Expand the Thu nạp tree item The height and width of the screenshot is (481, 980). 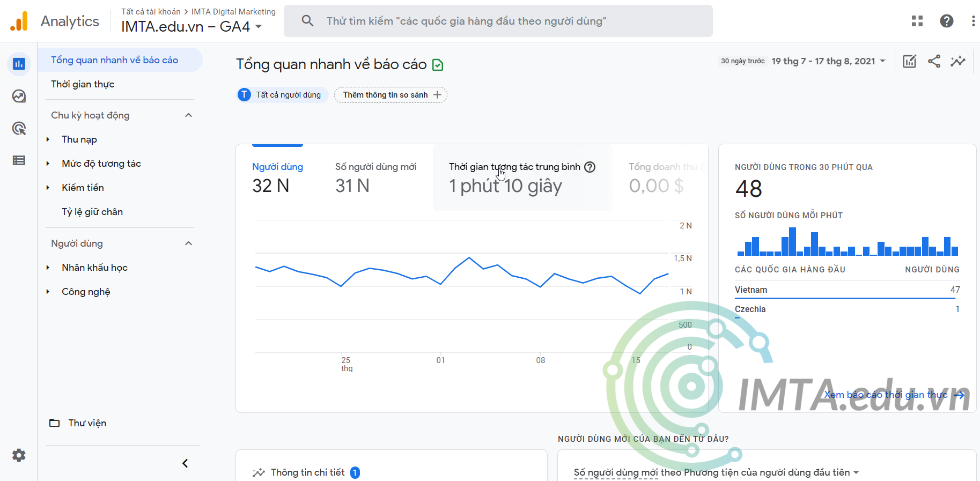coord(48,139)
